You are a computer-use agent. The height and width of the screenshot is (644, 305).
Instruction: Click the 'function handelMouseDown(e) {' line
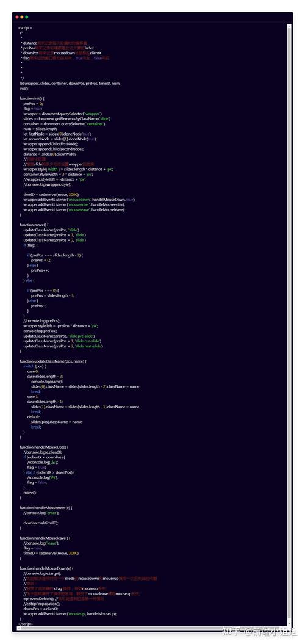[x=46, y=568]
